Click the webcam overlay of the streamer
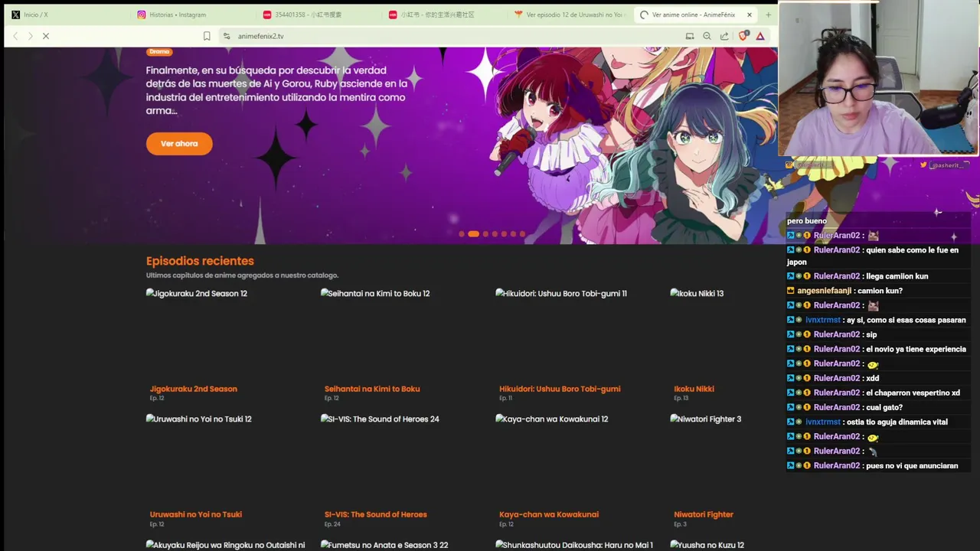980x551 pixels. (x=878, y=78)
